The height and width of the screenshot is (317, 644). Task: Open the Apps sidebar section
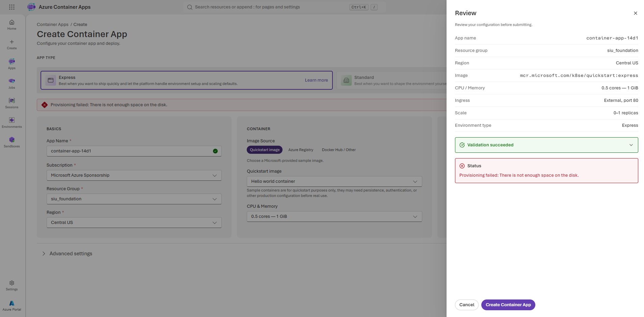click(x=12, y=64)
